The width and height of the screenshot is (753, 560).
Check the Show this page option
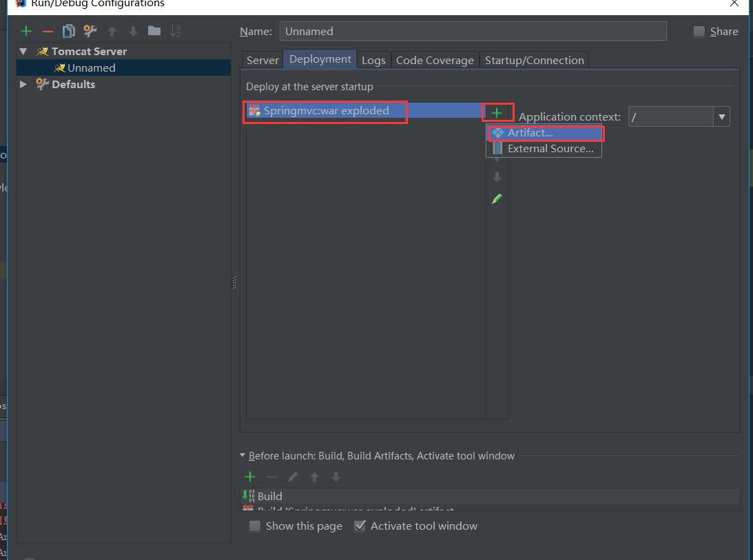coord(255,526)
